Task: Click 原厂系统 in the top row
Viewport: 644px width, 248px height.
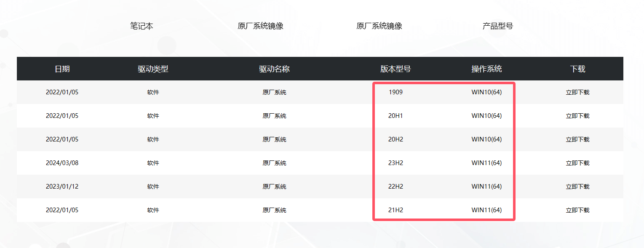Action: 274,92
